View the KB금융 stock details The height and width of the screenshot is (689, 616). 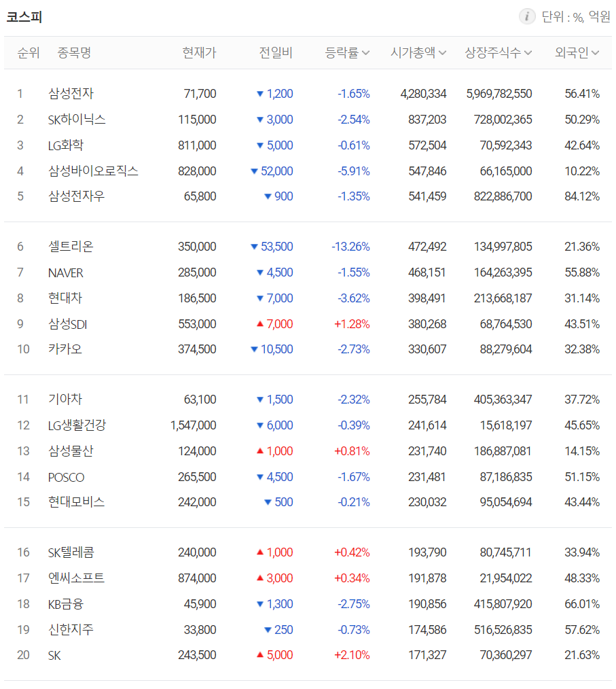click(x=65, y=604)
